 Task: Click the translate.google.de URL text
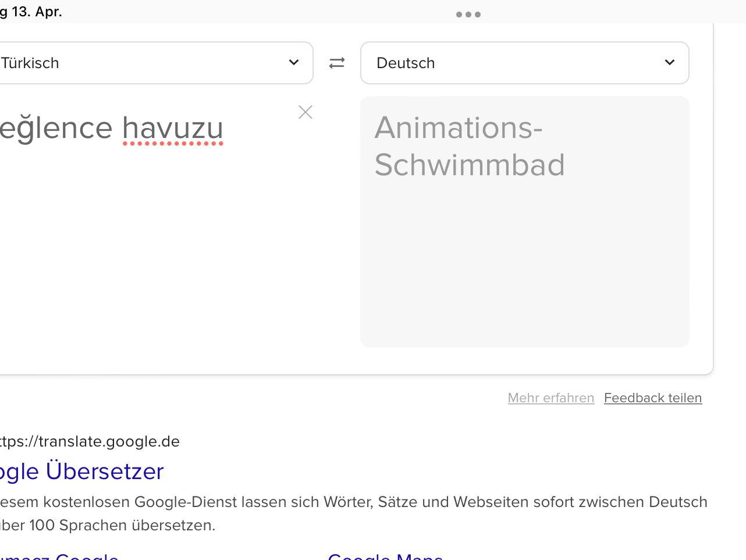[90, 442]
